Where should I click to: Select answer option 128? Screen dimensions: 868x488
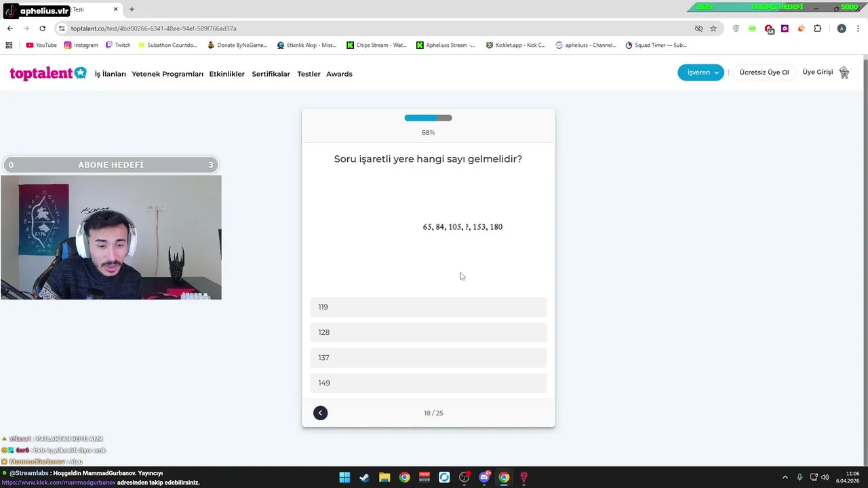coord(428,332)
